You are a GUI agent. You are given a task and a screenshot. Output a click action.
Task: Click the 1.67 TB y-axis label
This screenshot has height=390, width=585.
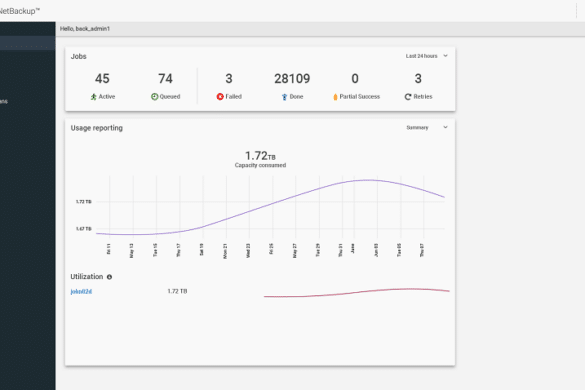point(84,229)
